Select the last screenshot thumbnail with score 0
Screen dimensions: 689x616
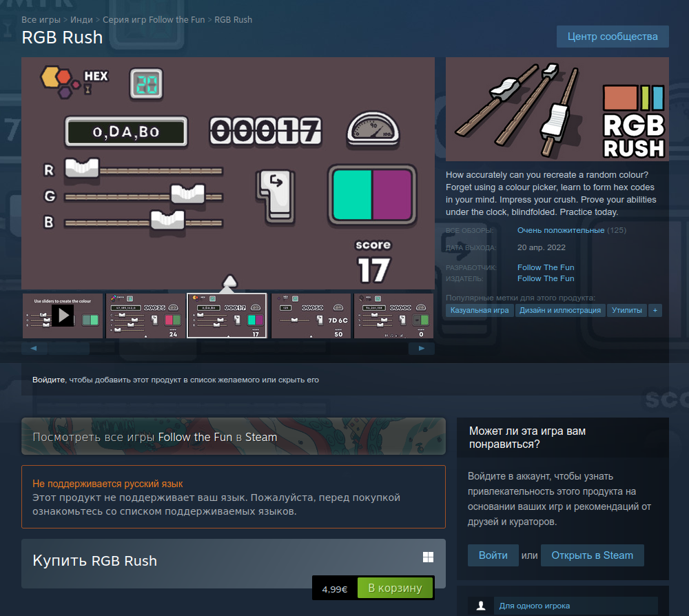point(393,316)
